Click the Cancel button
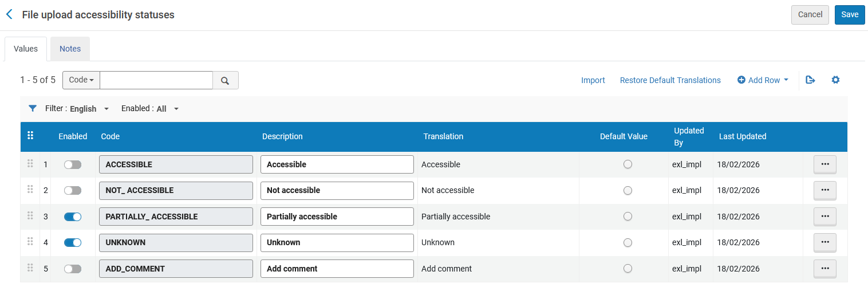Viewport: 868px width, 291px height. (810, 15)
